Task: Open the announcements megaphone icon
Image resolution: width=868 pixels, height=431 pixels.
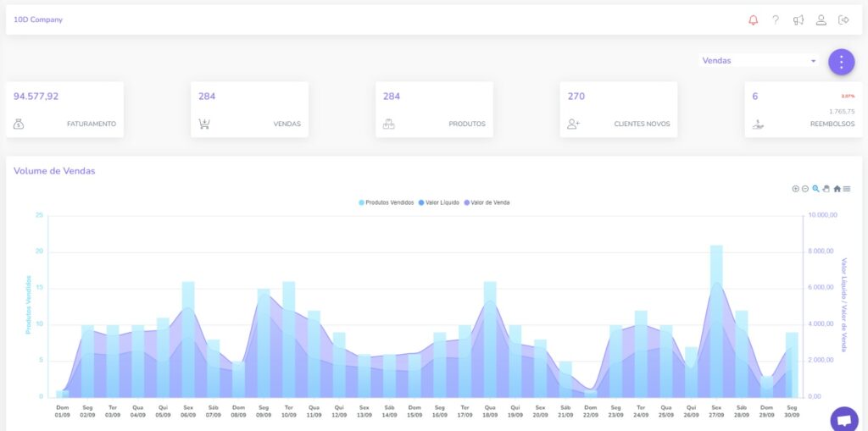Action: (798, 20)
